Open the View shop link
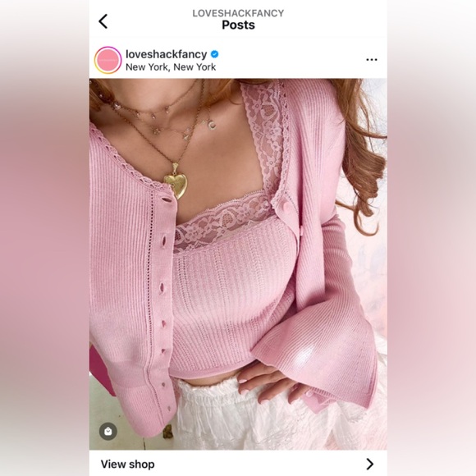Viewport: 476px width, 476px height. pos(127,464)
